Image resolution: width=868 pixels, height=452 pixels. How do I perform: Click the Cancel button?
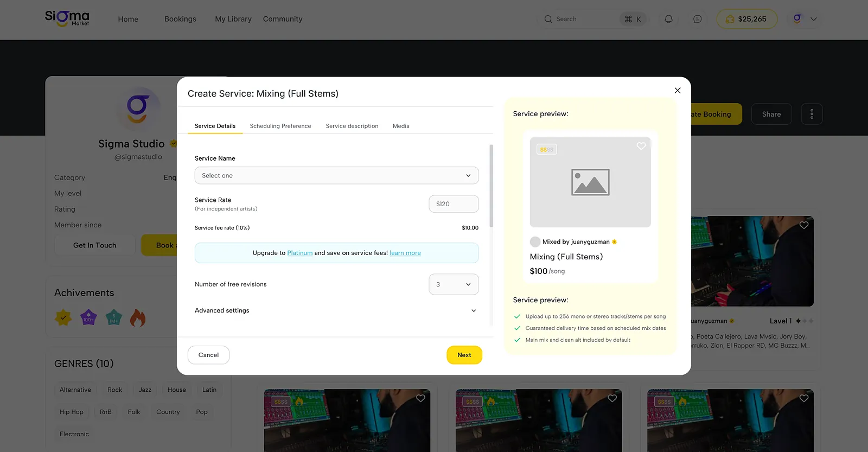click(208, 355)
